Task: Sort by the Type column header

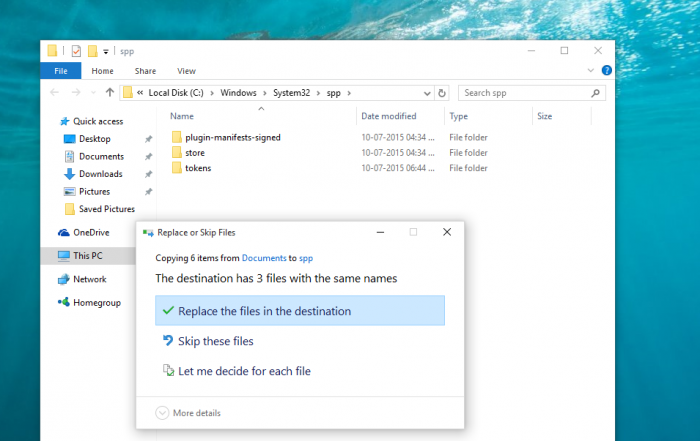Action: point(458,116)
